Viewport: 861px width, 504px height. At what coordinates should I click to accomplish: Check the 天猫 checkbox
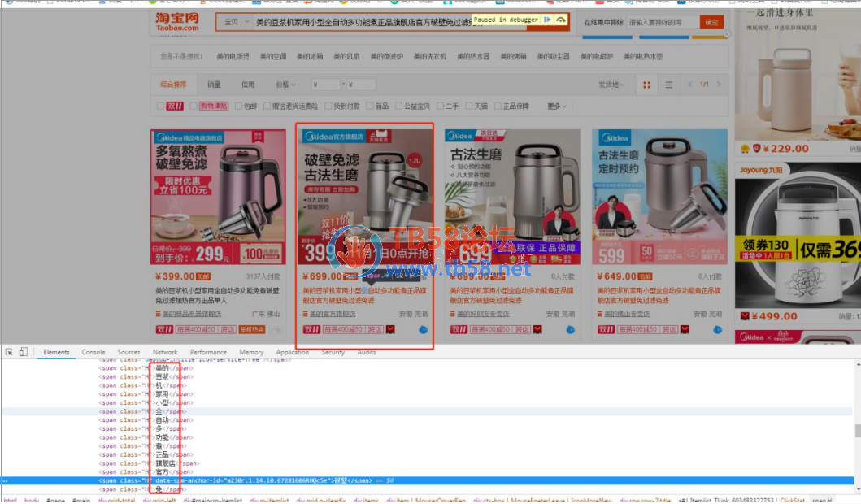click(469, 106)
